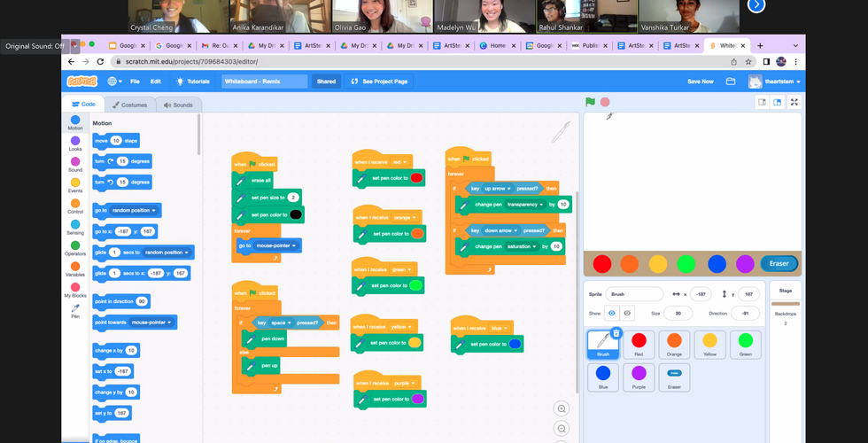Click Save Now
This screenshot has height=443, width=868.
click(701, 82)
